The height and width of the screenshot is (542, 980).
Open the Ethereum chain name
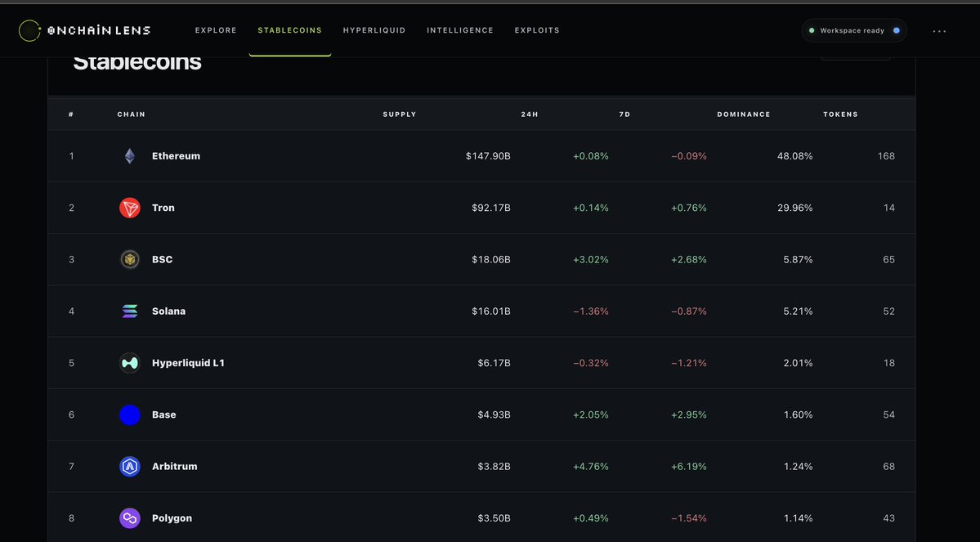[177, 156]
